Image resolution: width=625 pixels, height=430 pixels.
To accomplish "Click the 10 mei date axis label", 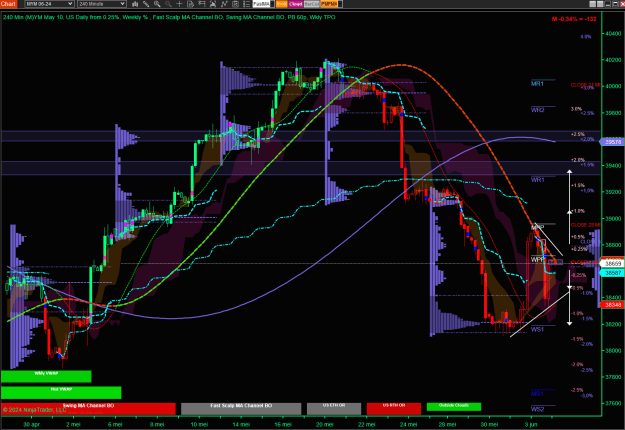I will click(199, 424).
